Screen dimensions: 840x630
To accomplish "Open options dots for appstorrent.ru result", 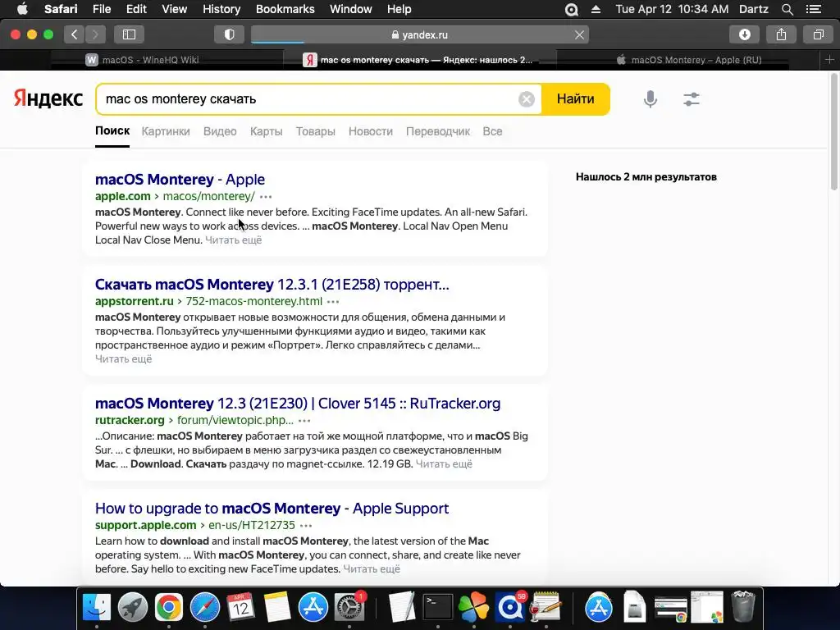I will [x=333, y=302].
